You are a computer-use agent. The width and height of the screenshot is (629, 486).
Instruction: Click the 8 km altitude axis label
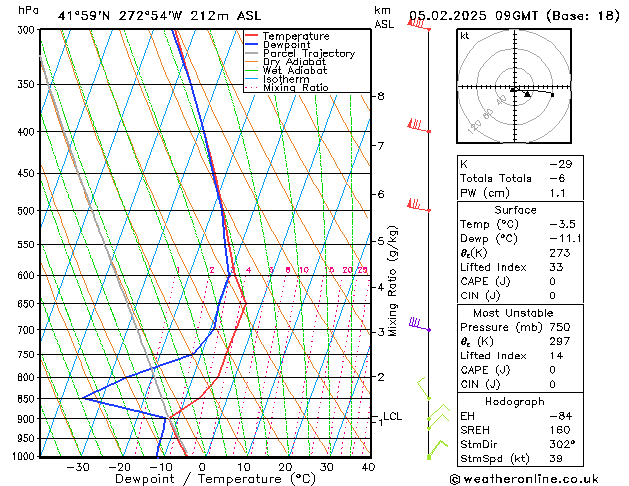click(x=381, y=96)
